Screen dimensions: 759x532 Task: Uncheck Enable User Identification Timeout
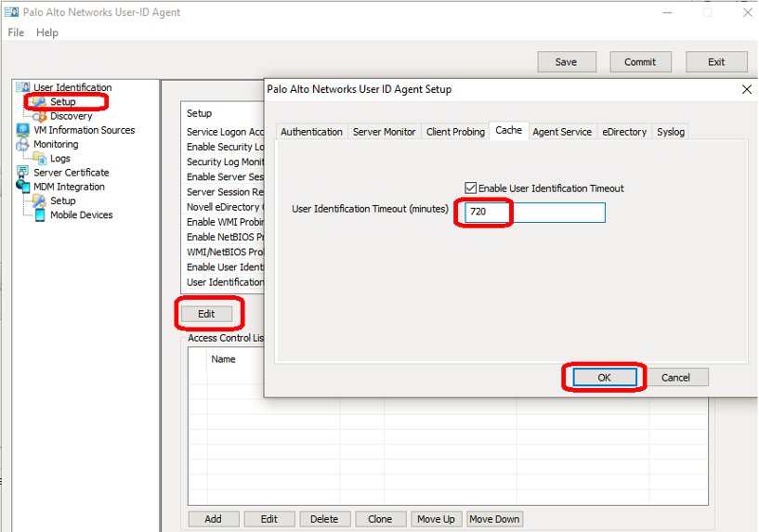tap(470, 188)
